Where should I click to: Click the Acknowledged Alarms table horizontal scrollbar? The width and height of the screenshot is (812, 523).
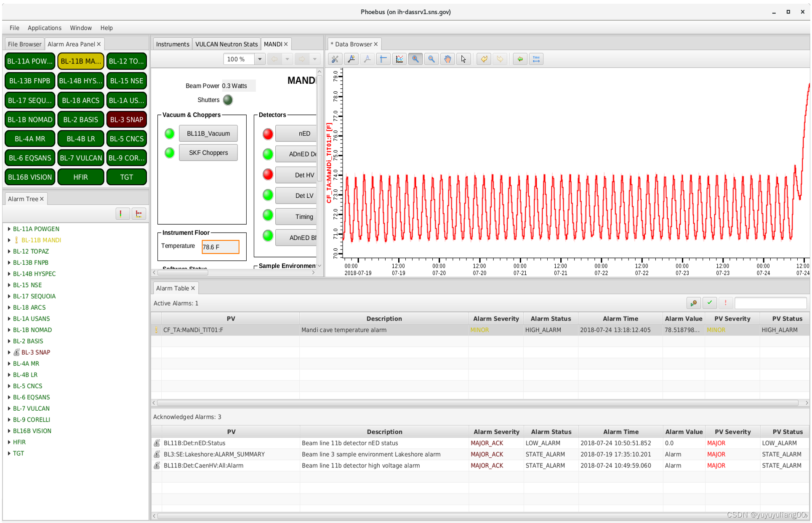click(x=480, y=516)
